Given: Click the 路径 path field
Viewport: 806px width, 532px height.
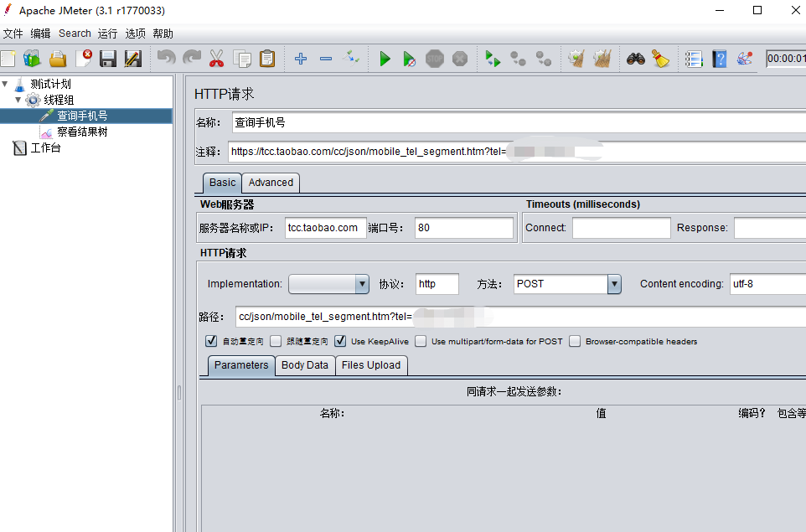Looking at the screenshot, I should coord(520,317).
